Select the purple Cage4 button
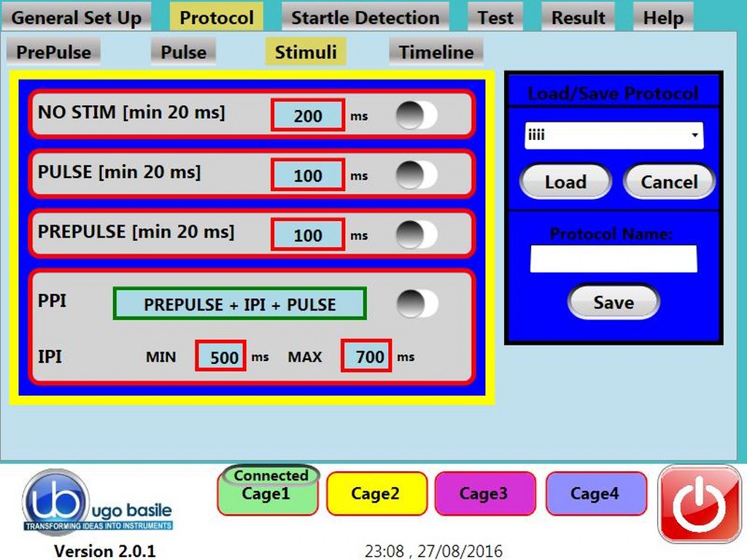The height and width of the screenshot is (560, 747). (x=595, y=494)
